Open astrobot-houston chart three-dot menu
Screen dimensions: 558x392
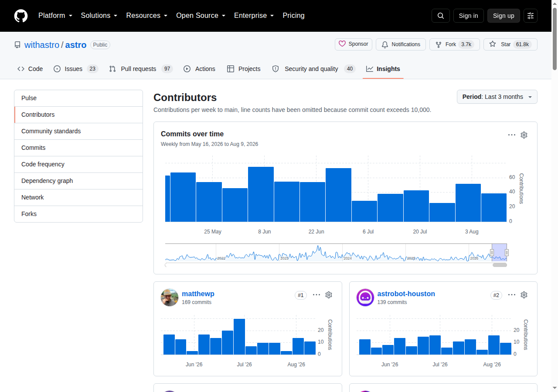tap(512, 295)
